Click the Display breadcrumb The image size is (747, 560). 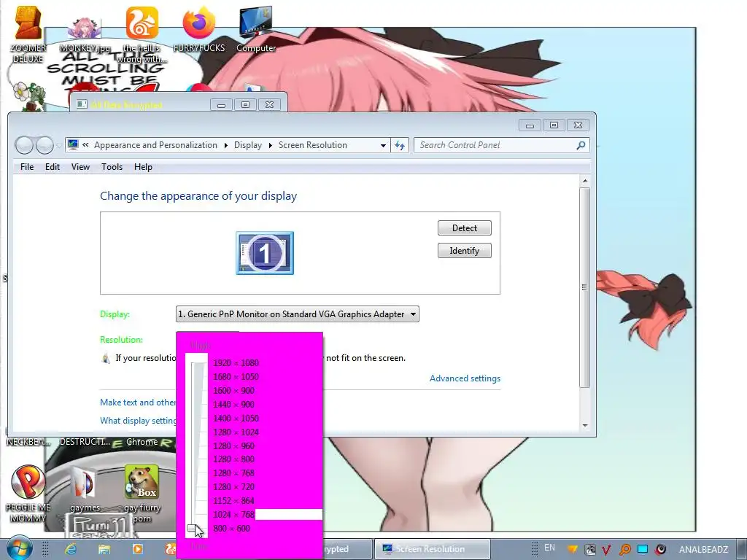[x=248, y=145]
